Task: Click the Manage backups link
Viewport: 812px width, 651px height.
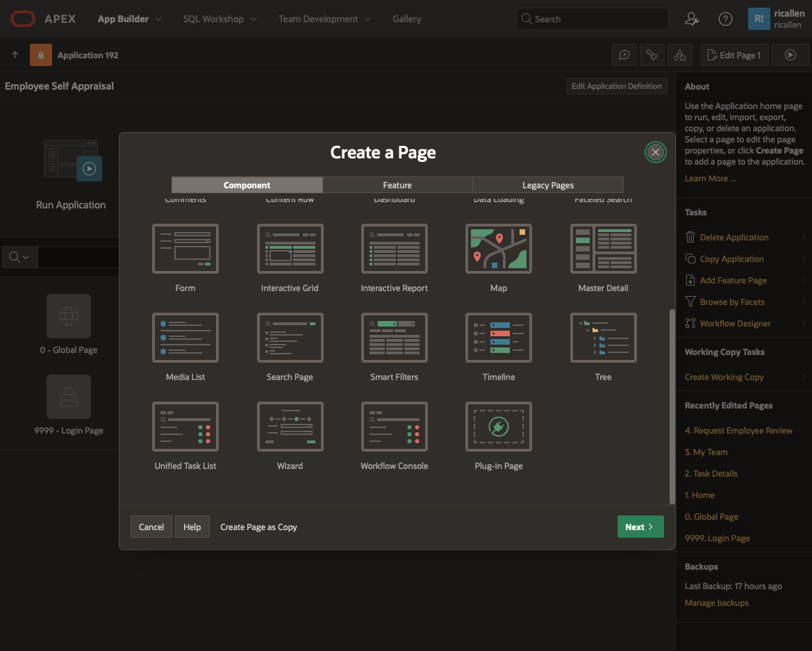Action: tap(717, 603)
